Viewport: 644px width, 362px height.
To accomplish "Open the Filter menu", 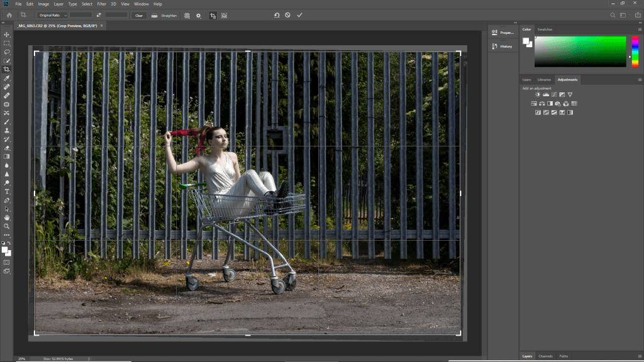I will [101, 4].
